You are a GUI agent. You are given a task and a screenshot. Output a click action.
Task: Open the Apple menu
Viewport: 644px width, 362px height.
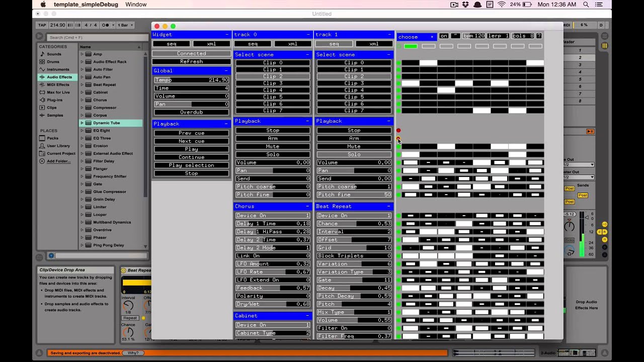click(43, 5)
